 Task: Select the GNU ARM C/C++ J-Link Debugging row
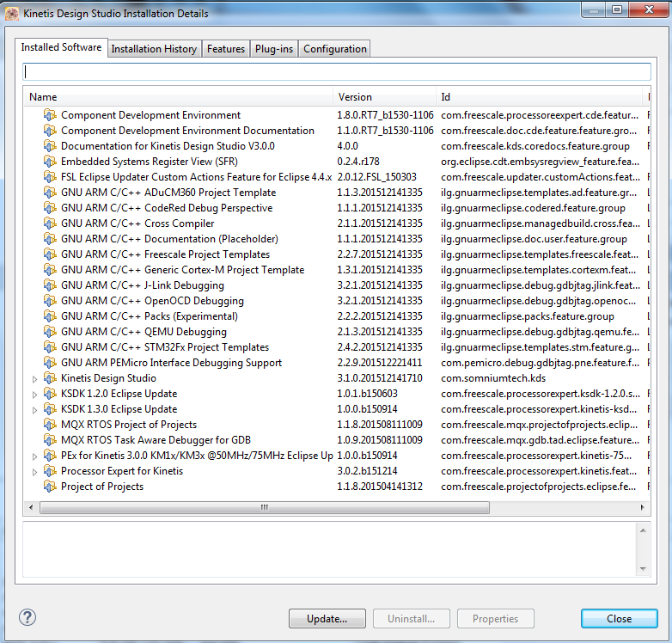(337, 285)
